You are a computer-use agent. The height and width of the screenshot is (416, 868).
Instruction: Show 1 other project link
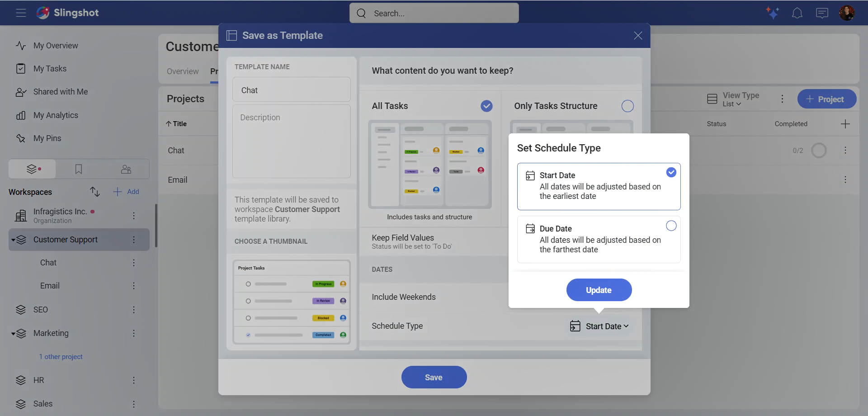pyautogui.click(x=61, y=357)
